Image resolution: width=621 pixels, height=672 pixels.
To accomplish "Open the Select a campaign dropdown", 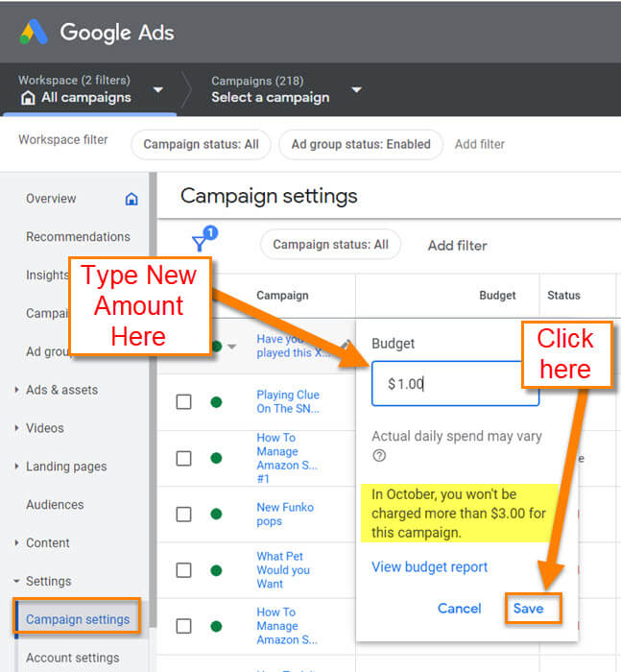I will [x=356, y=90].
